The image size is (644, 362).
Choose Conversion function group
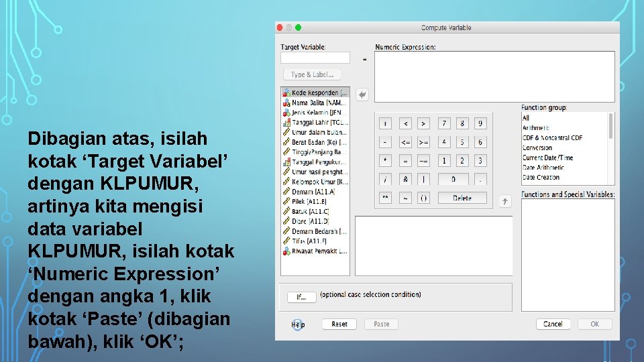(x=565, y=147)
